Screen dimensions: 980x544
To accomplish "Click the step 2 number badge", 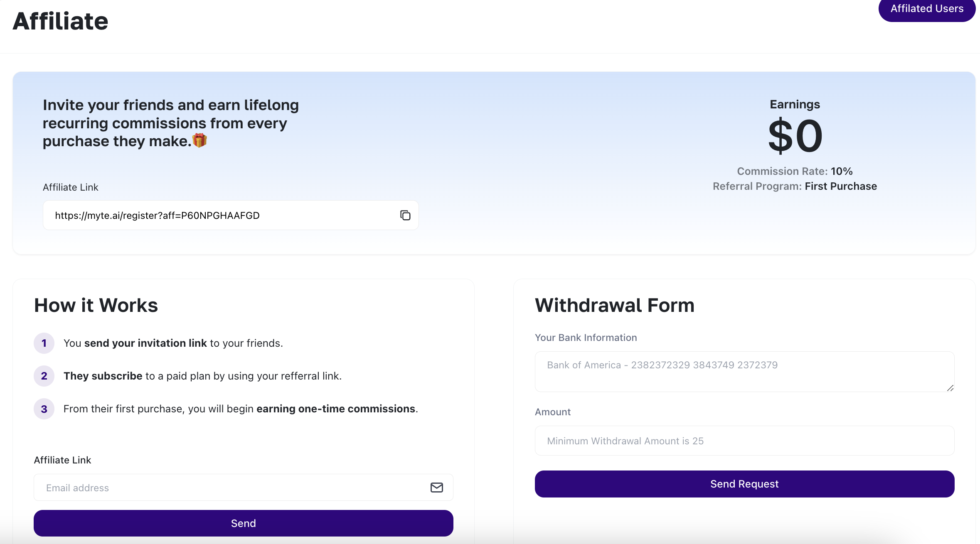I will coord(44,376).
